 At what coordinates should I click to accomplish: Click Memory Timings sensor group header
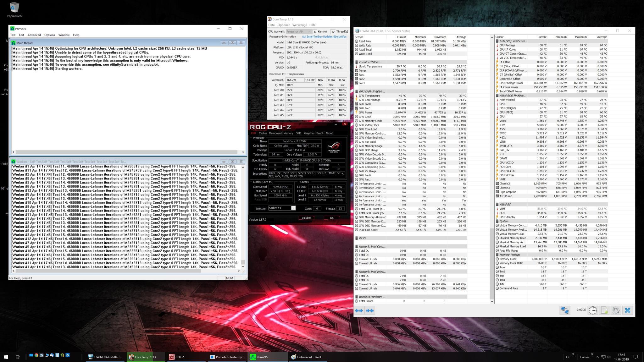pos(552,255)
